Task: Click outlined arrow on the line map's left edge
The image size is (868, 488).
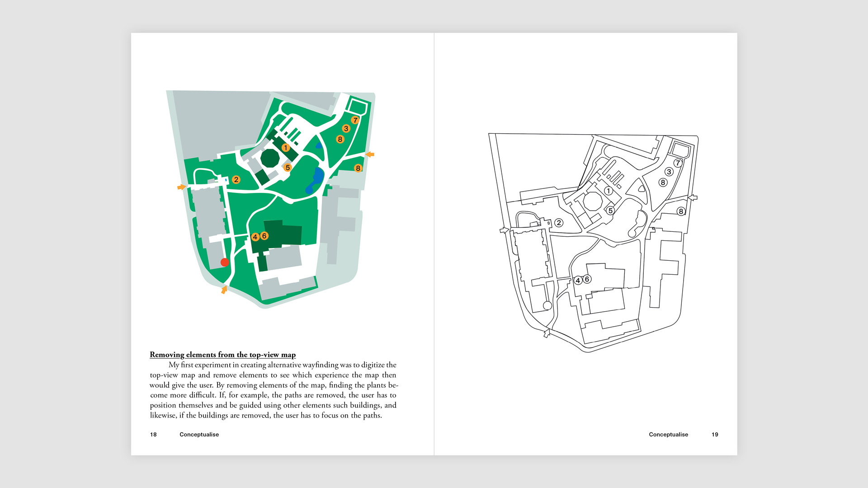Action: (x=504, y=230)
